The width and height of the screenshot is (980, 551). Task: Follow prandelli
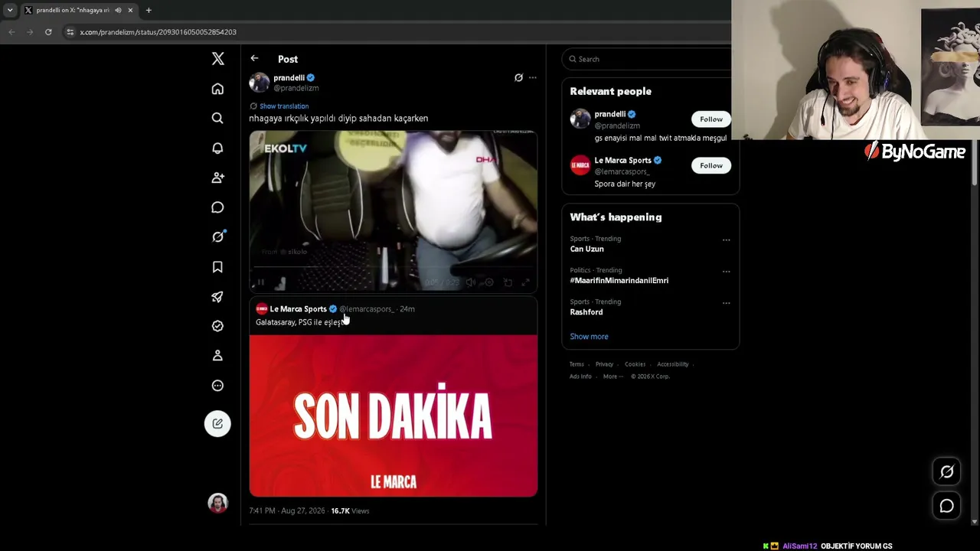coord(711,119)
